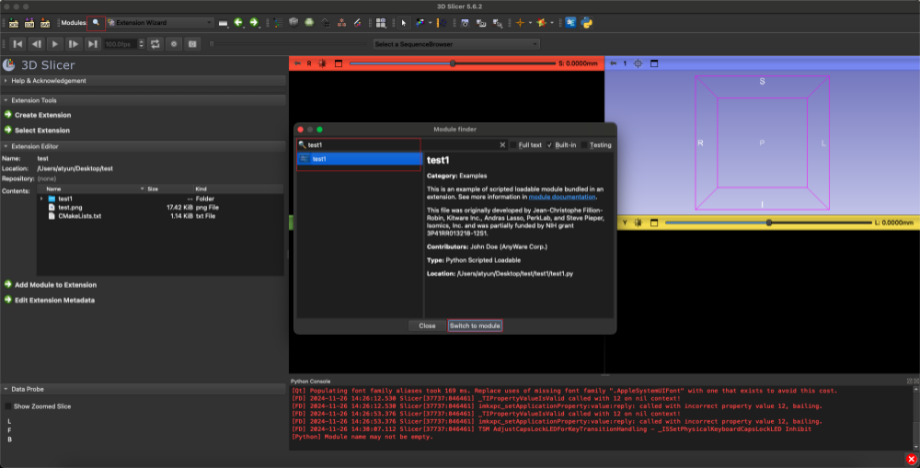Collapse the Extension Tools section
Screen dimensions: 920x468
tap(36, 100)
